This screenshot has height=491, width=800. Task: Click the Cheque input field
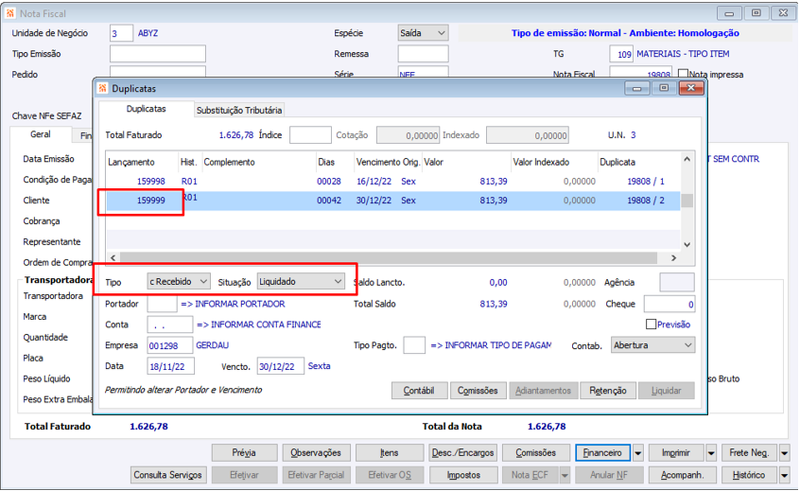pyautogui.click(x=669, y=304)
